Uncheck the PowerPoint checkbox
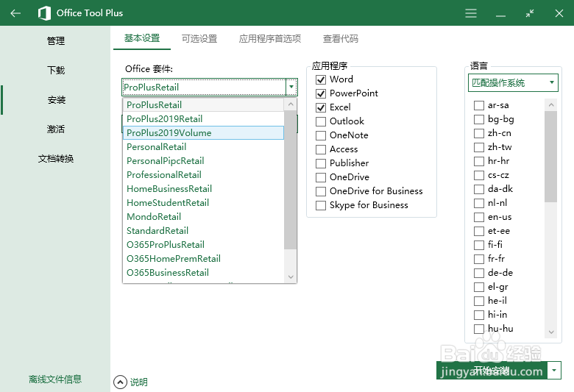This screenshot has height=392, width=574. click(321, 93)
